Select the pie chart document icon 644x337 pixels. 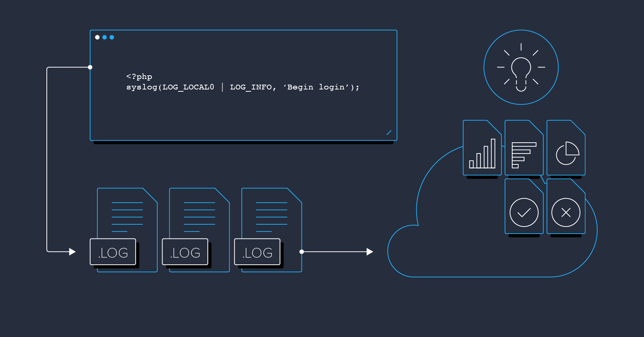(566, 149)
